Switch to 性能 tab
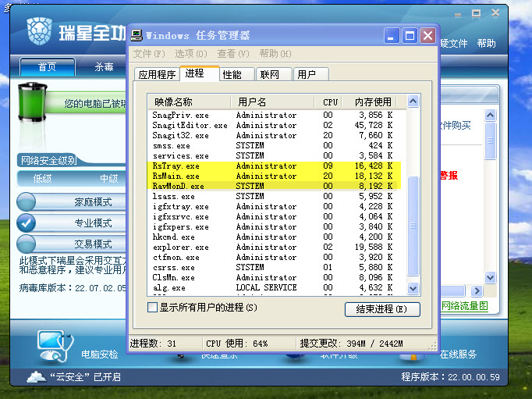Image resolution: width=532 pixels, height=399 pixels. (237, 74)
